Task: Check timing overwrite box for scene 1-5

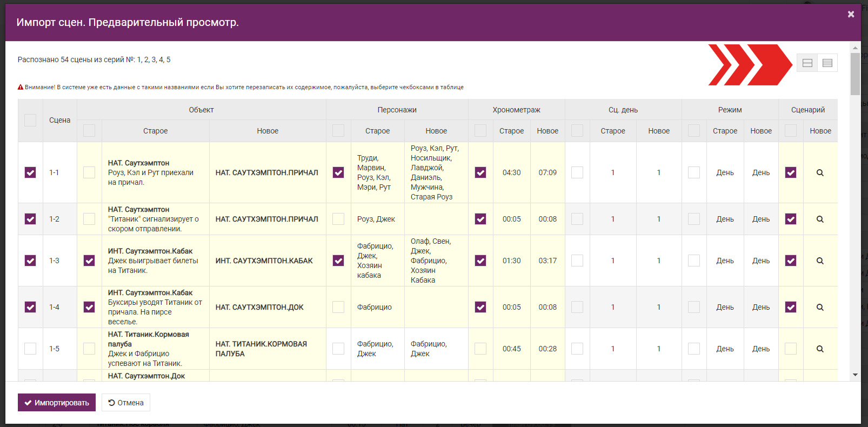Action: [x=480, y=349]
